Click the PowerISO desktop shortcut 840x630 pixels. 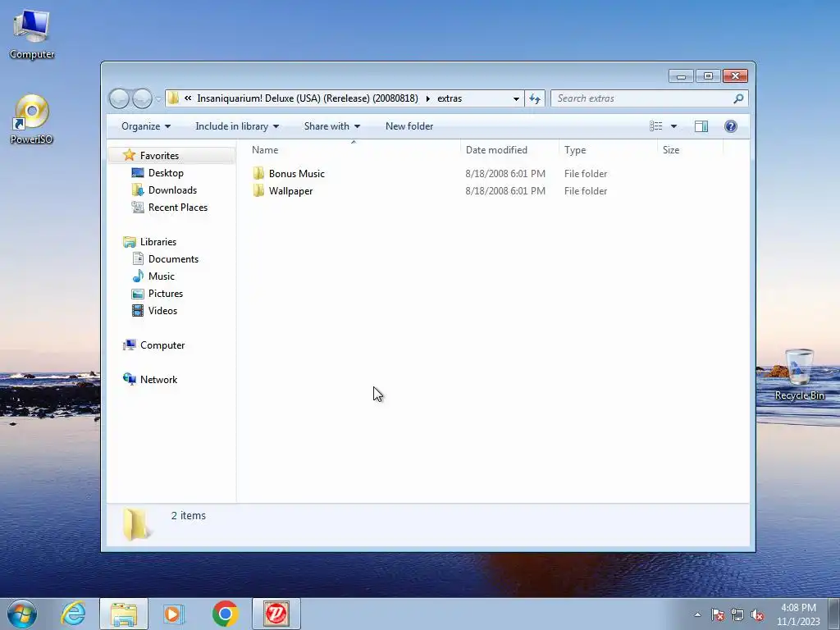click(x=32, y=120)
